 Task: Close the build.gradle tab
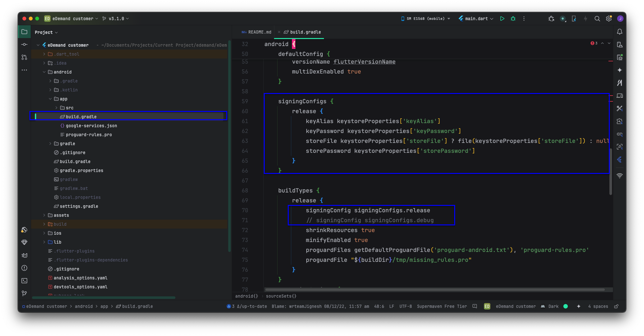pyautogui.click(x=279, y=32)
